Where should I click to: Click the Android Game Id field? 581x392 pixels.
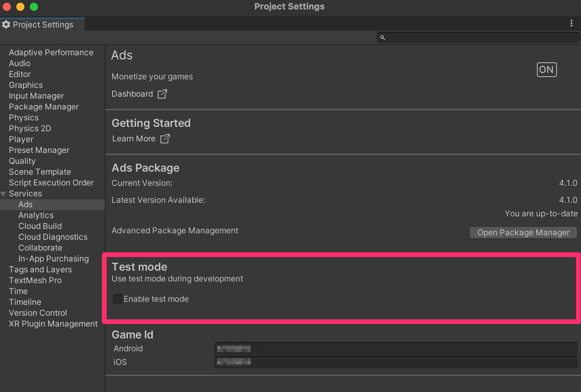[396, 348]
